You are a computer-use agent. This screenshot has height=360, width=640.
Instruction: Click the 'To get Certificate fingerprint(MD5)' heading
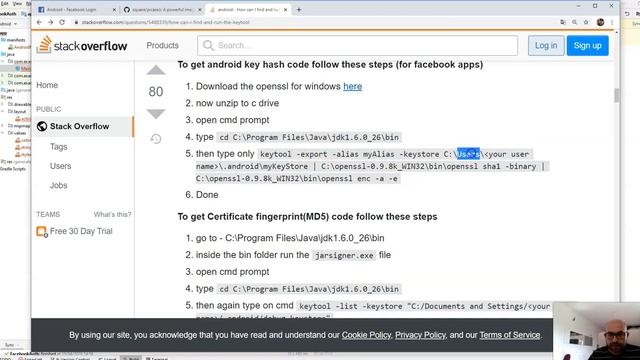point(307,216)
